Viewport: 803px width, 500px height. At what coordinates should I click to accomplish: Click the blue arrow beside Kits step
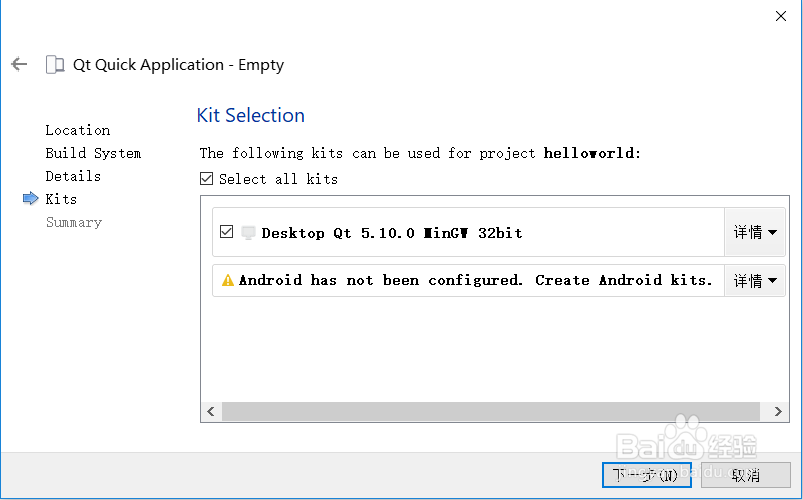pyautogui.click(x=31, y=199)
